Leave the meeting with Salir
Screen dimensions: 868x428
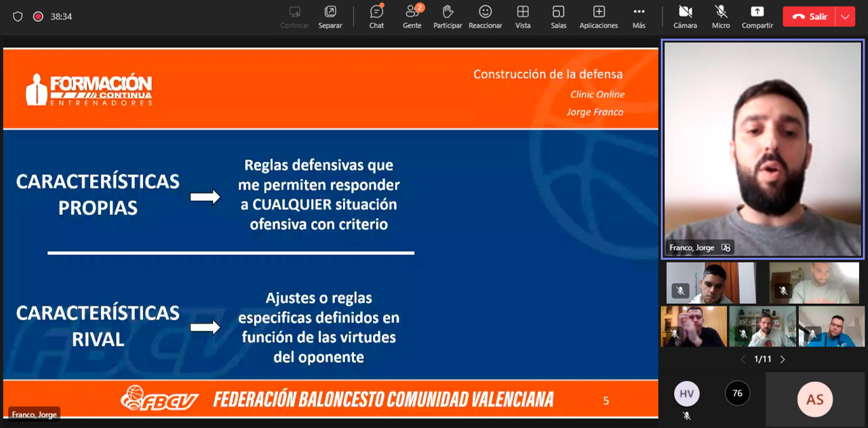coord(810,17)
